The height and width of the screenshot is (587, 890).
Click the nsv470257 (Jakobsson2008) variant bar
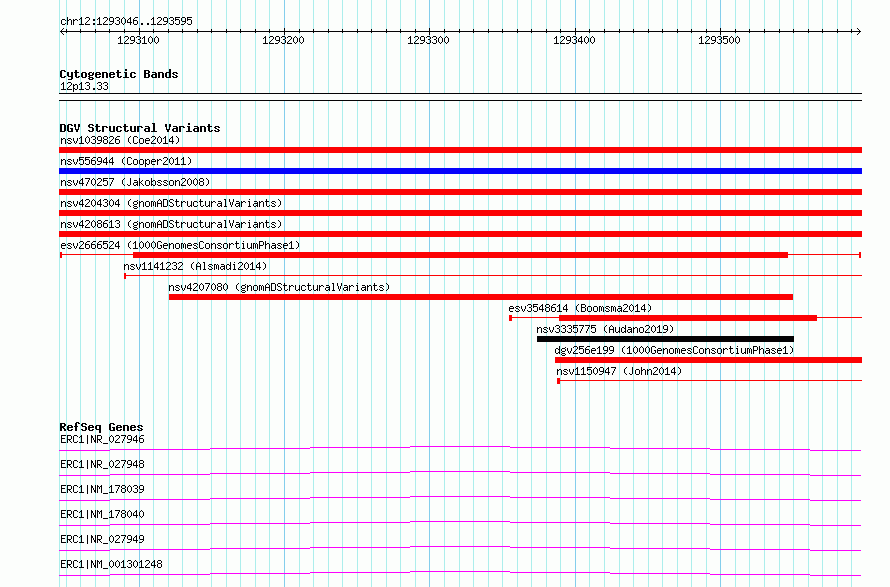click(460, 192)
